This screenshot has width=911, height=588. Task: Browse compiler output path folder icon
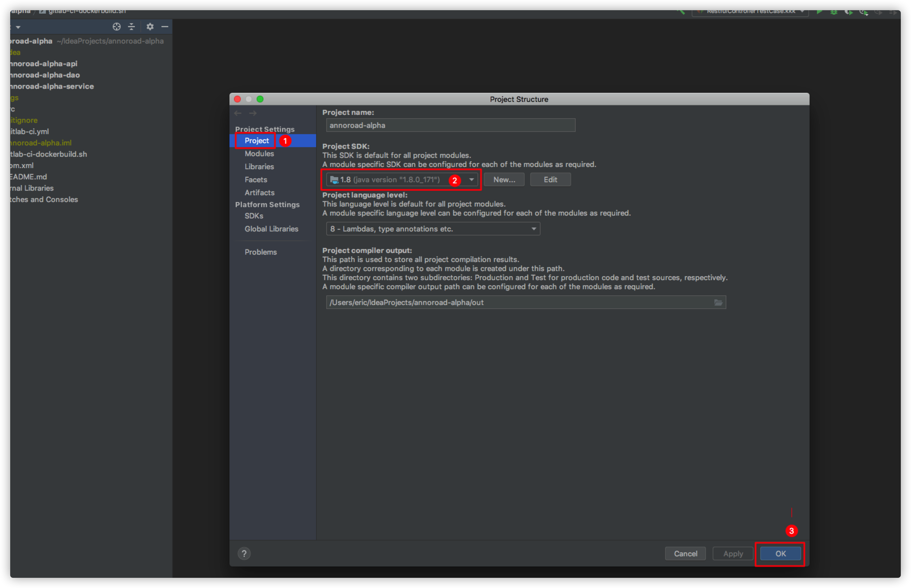click(x=718, y=302)
